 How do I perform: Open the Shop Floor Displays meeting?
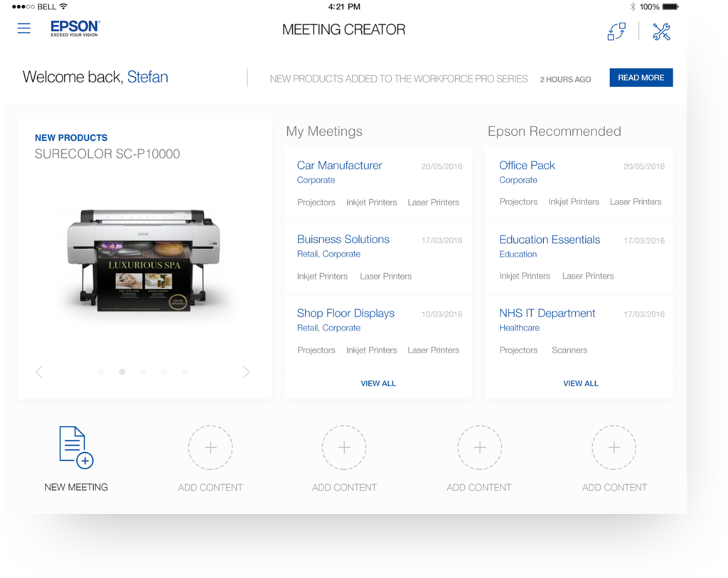pos(346,314)
